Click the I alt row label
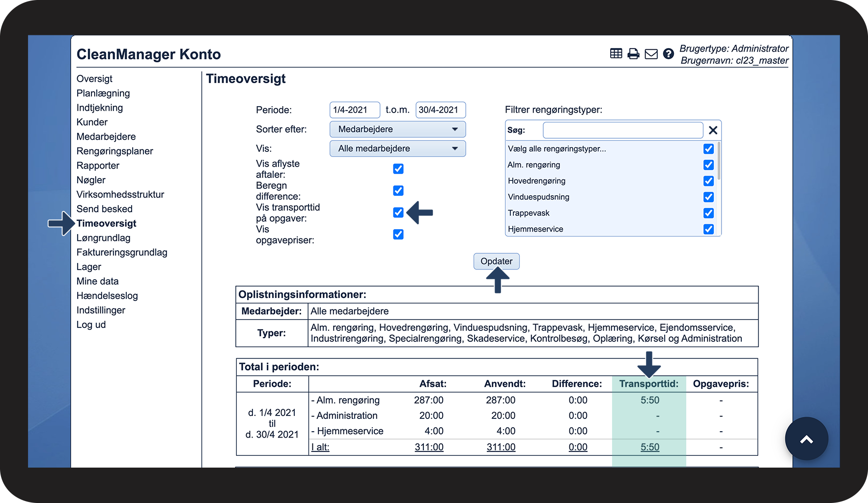The image size is (868, 503). [320, 447]
